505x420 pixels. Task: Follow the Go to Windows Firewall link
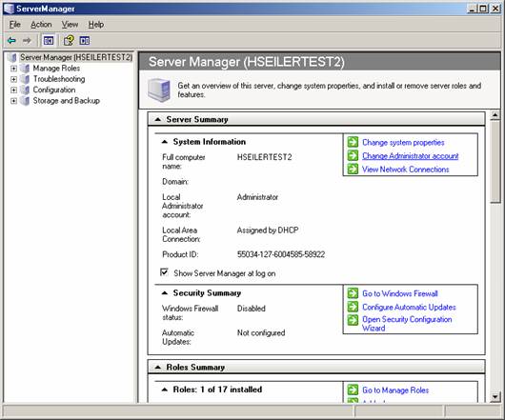(x=400, y=293)
